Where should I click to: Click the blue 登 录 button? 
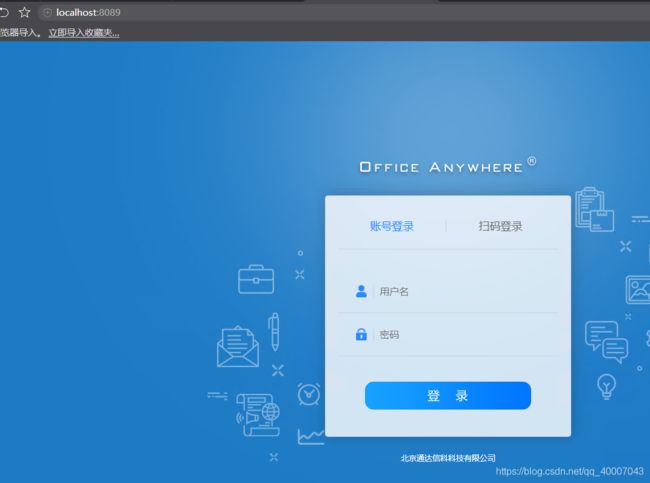coord(448,396)
